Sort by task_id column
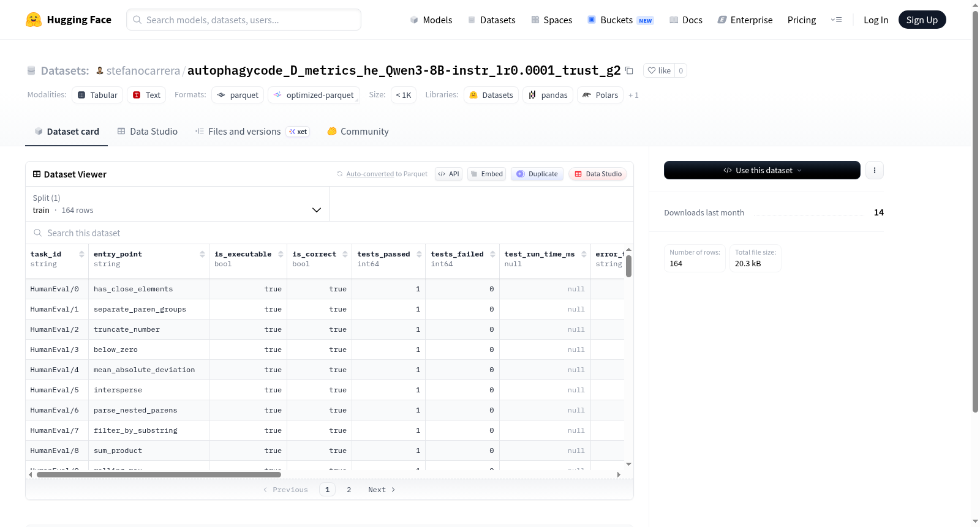The image size is (980, 527). coord(81,254)
